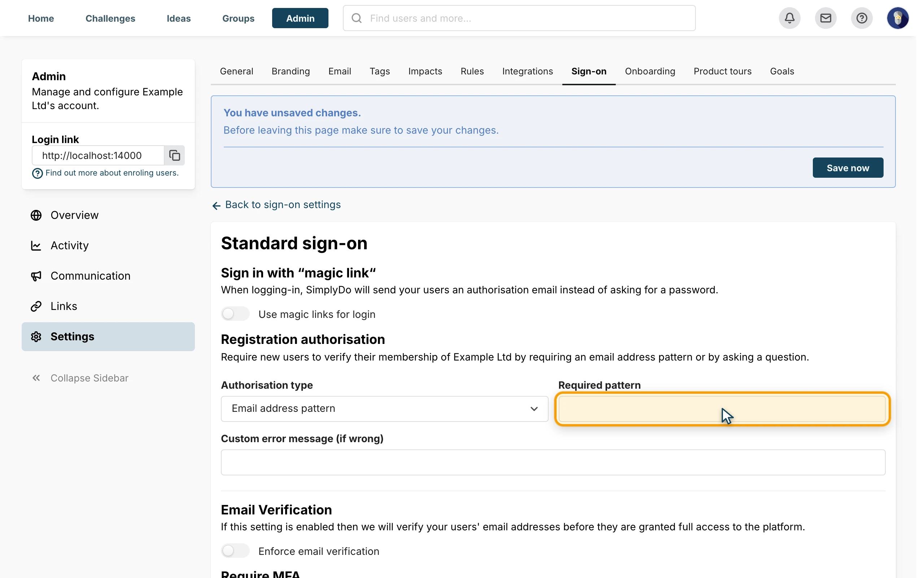Go to Home in top navigation

click(x=41, y=18)
